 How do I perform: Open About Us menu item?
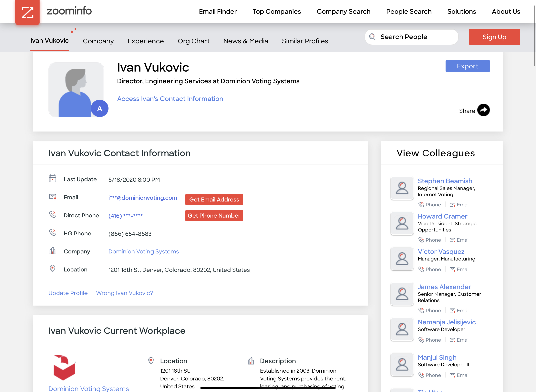pos(506,11)
